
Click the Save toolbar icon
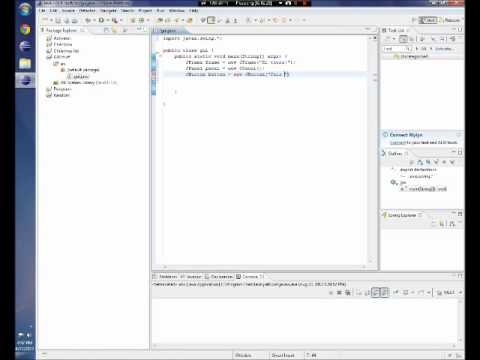pos(58,20)
